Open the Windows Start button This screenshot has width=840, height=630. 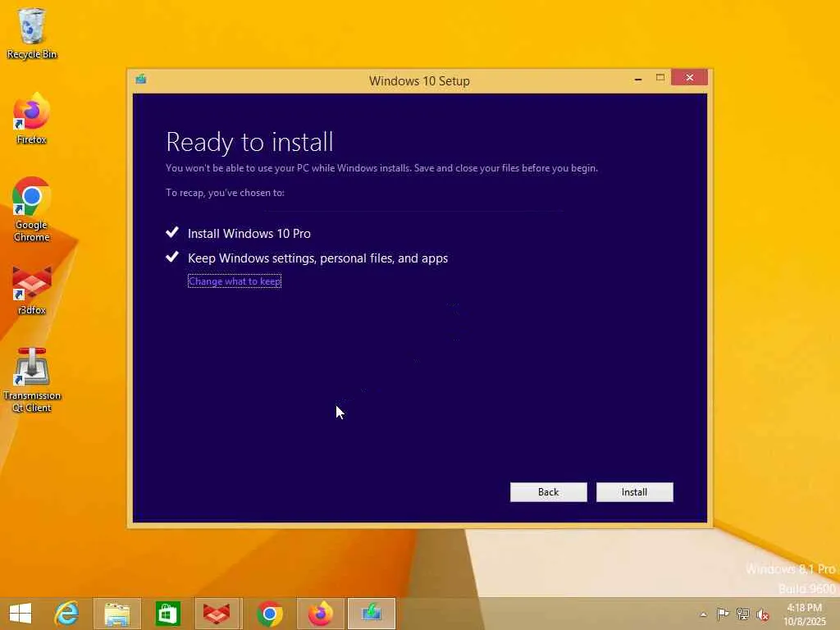pyautogui.click(x=21, y=614)
